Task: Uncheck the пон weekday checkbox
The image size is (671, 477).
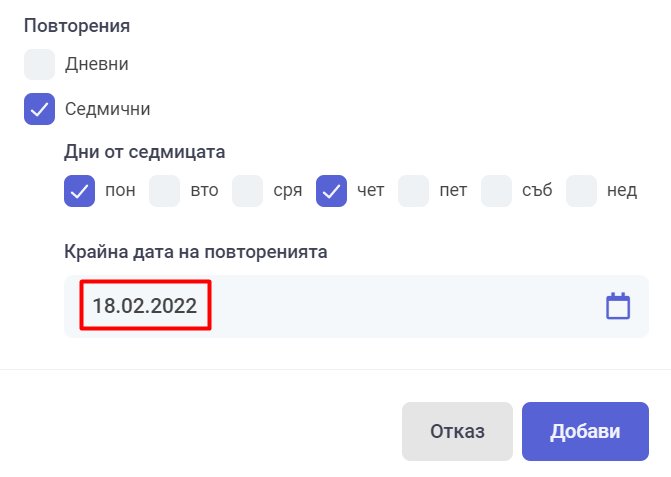Action: 80,191
